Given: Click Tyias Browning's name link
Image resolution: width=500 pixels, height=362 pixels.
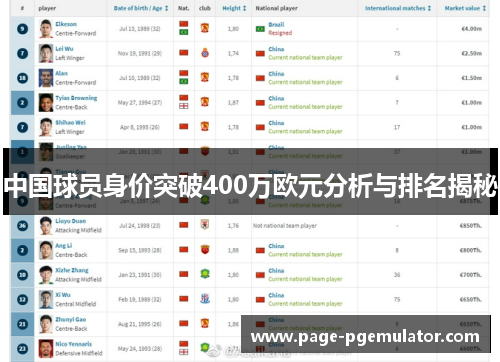Looking at the screenshot, I should coord(76,98).
